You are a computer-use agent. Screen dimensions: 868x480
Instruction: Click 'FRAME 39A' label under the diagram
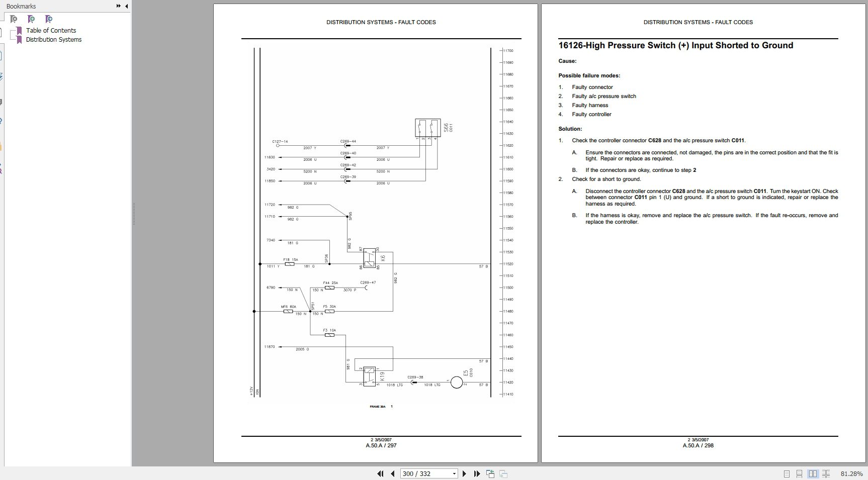click(378, 407)
